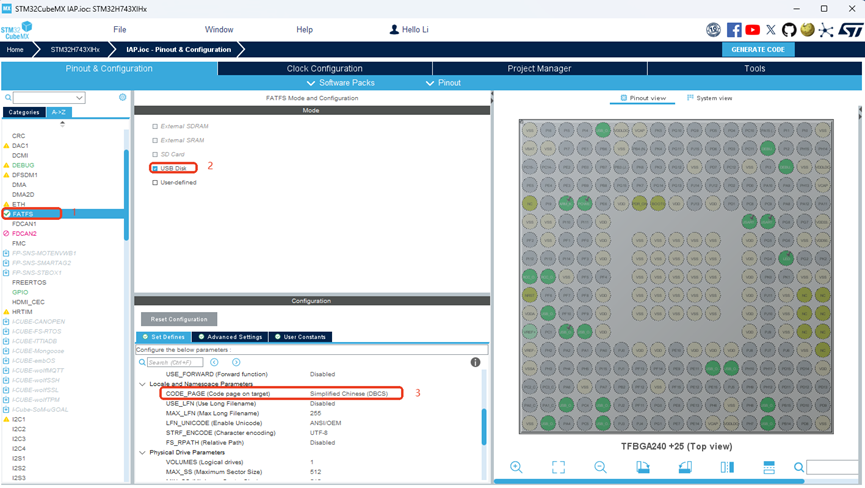Screen dimensions: 865x488
Task: Check the User-defined mode checkbox
Action: (155, 183)
